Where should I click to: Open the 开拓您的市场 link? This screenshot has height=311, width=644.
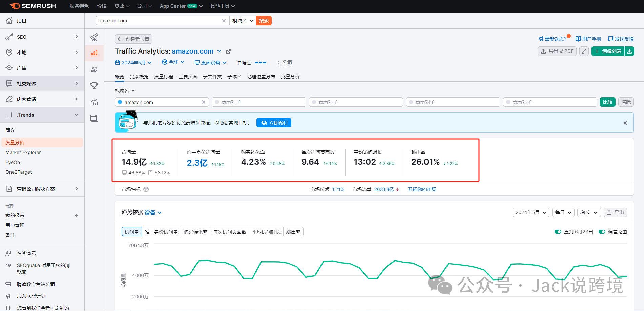pyautogui.click(x=422, y=189)
